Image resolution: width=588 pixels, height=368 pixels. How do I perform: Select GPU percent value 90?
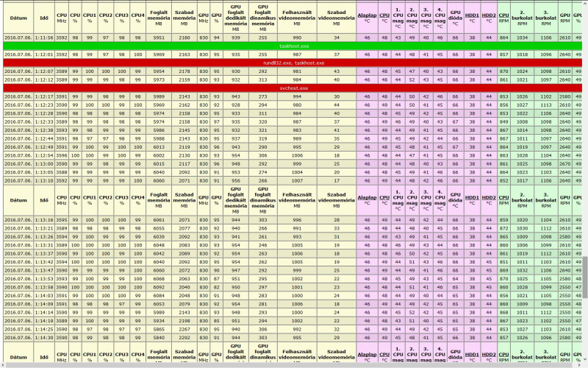pos(216,270)
